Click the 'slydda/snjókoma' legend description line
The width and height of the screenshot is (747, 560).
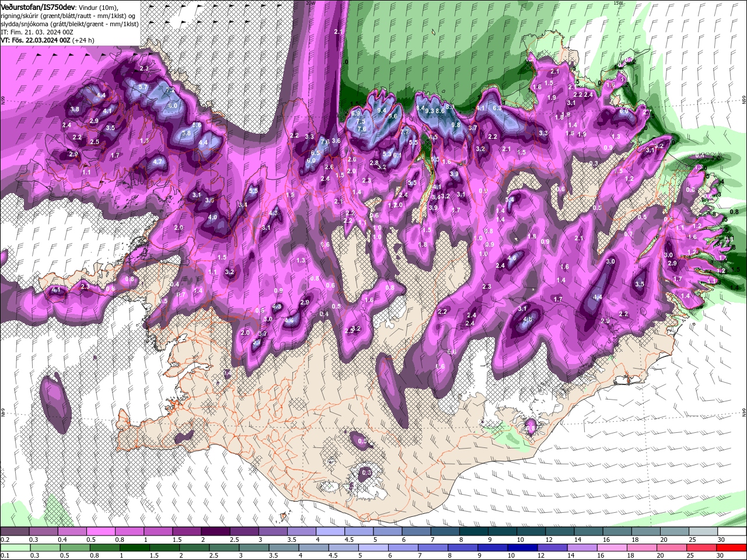tap(69, 24)
